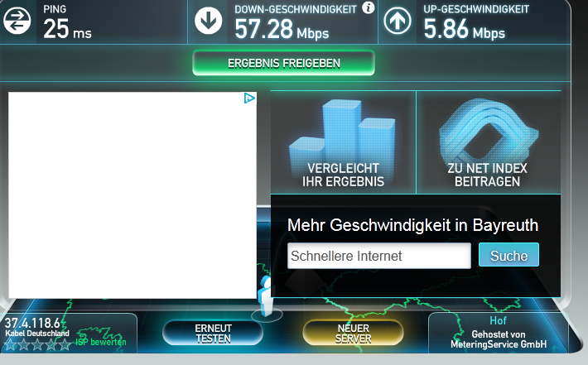
Task: Click the ping arrows icon
Action: coord(17,21)
